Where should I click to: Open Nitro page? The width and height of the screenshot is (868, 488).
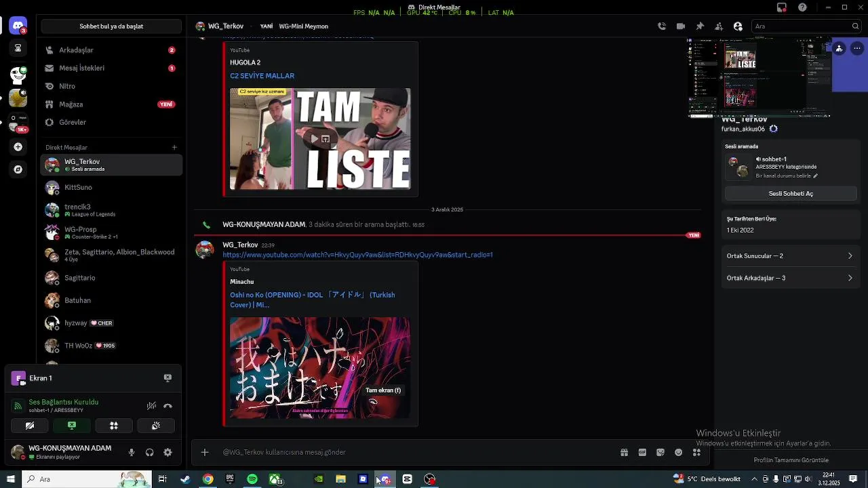[111, 86]
